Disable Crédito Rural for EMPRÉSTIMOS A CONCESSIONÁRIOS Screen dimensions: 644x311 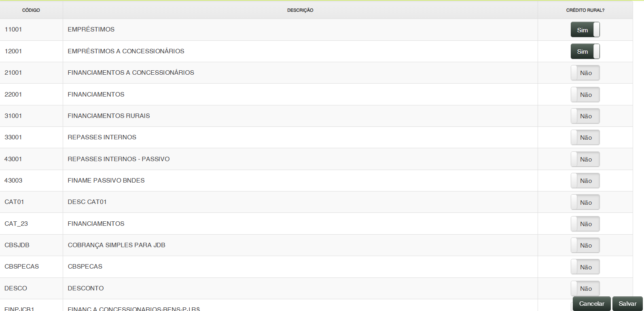coord(585,52)
